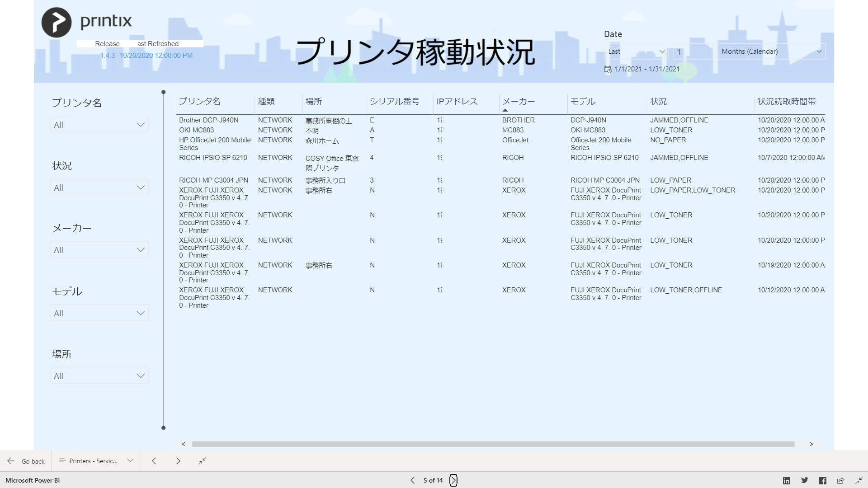868x488 pixels.
Task: Open the メーカー filter dropdown
Action: click(x=99, y=250)
